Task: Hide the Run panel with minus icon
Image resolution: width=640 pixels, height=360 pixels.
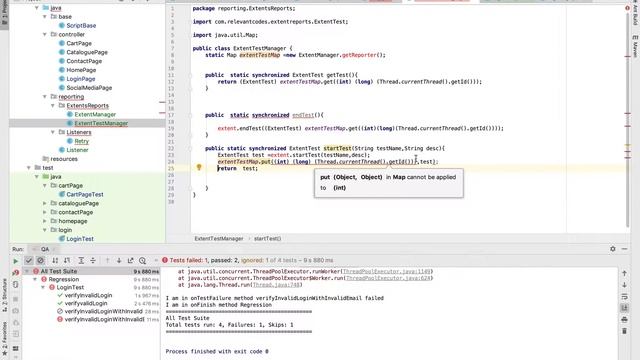Action: click(624, 249)
